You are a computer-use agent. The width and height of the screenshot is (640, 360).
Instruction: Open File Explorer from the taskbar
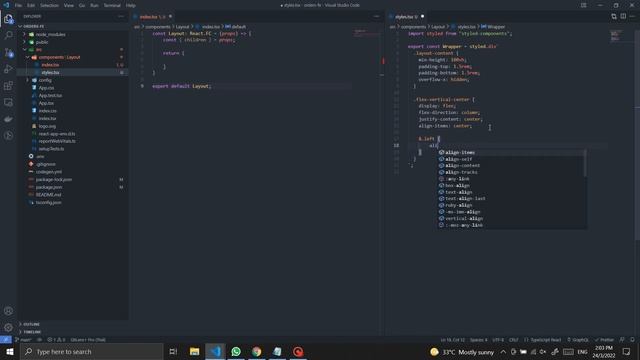pyautogui.click(x=194, y=351)
